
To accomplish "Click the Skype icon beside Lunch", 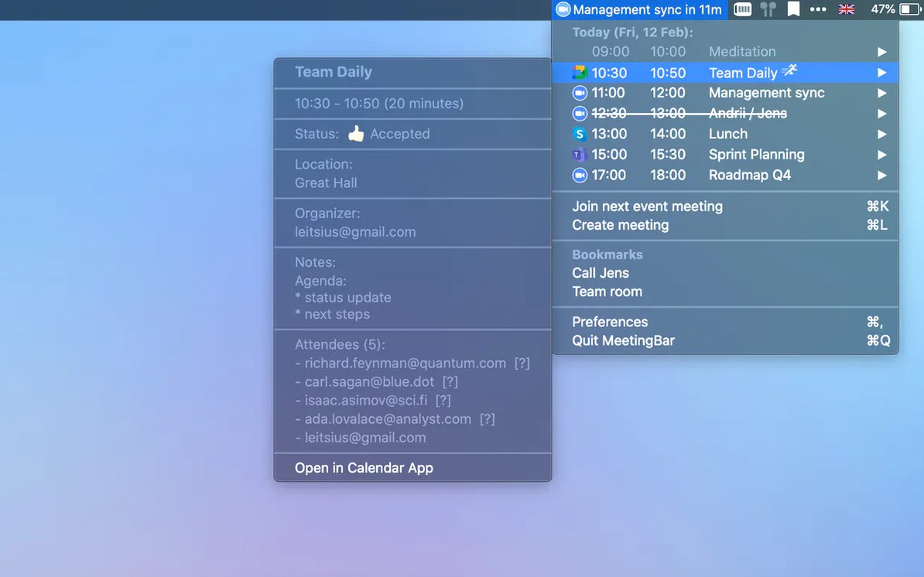I will [580, 135].
